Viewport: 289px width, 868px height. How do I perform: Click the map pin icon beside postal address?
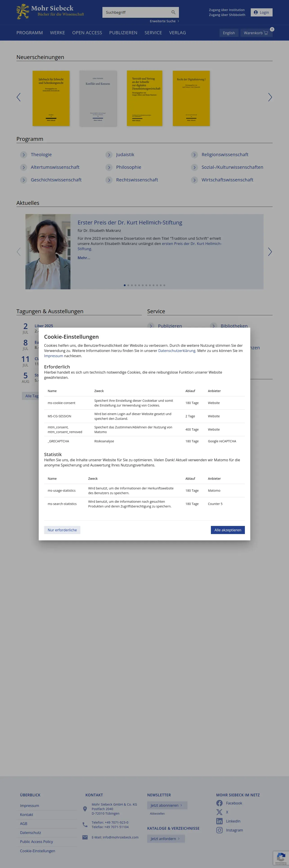click(x=85, y=809)
